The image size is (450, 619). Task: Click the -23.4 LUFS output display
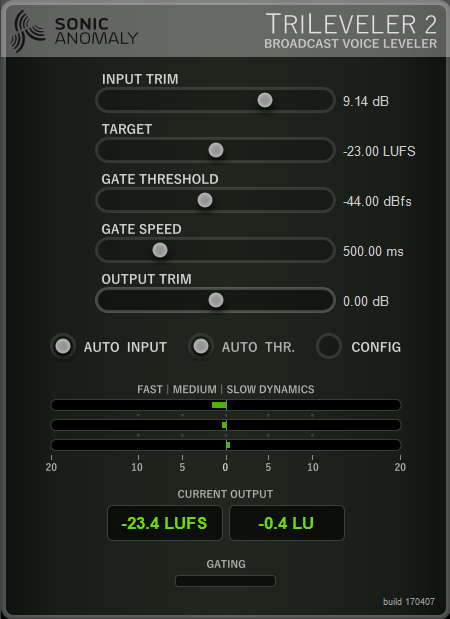(165, 523)
